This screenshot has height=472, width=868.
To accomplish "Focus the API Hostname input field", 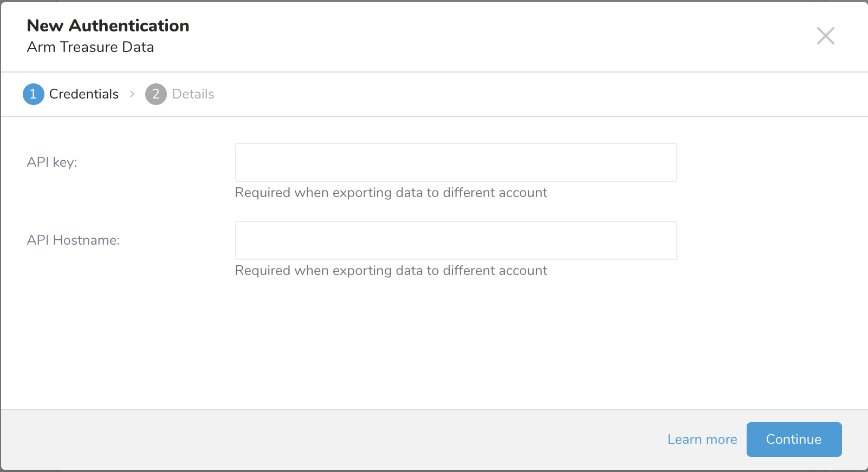I will (x=456, y=240).
